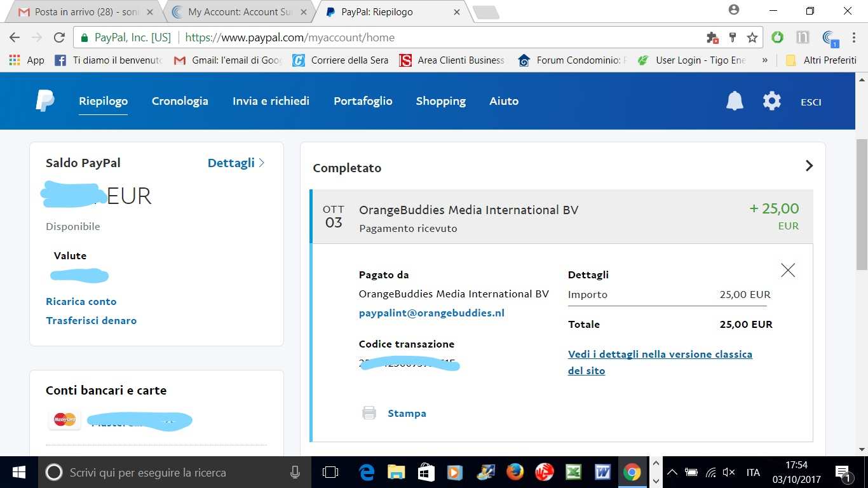Open the Gmail bookmark in bookmarks bar
Screen dimensions: 868x488
tap(228, 60)
